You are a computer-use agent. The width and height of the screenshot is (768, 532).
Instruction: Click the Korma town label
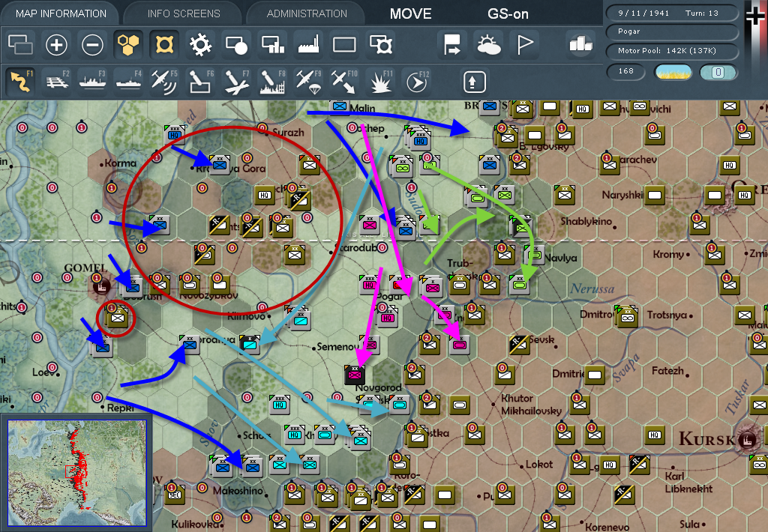click(x=121, y=163)
